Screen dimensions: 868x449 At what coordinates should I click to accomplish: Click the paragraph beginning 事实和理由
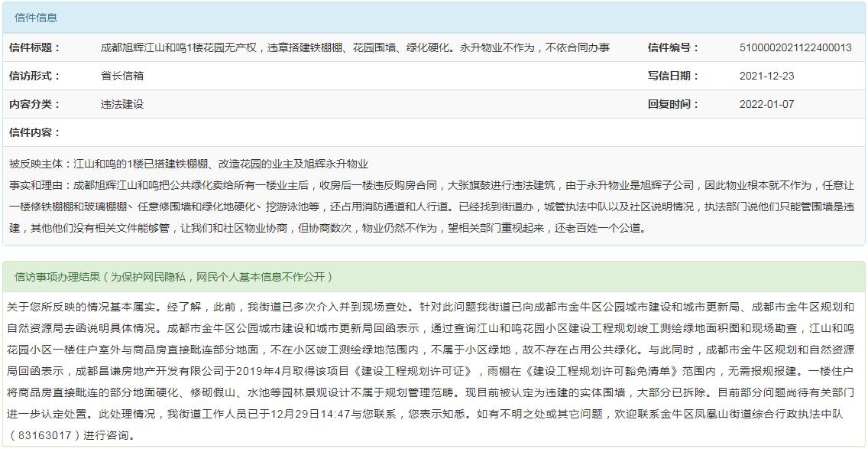pyautogui.click(x=433, y=207)
